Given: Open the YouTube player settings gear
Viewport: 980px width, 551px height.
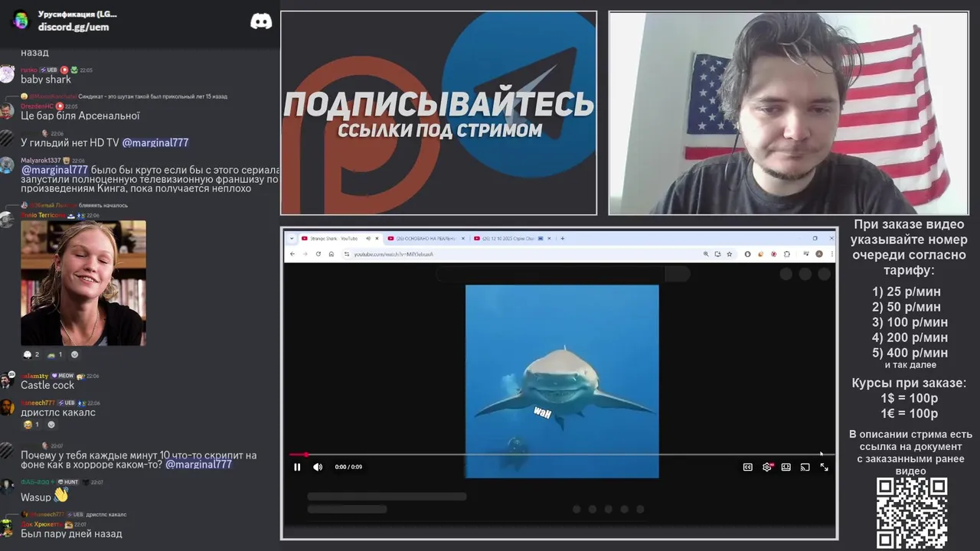Looking at the screenshot, I should pos(767,467).
